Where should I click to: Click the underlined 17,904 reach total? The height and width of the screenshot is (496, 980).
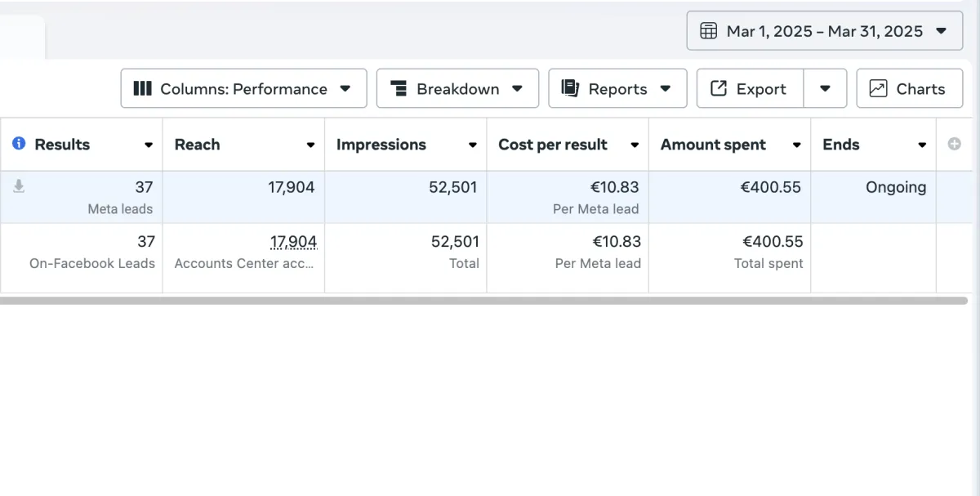coord(293,242)
